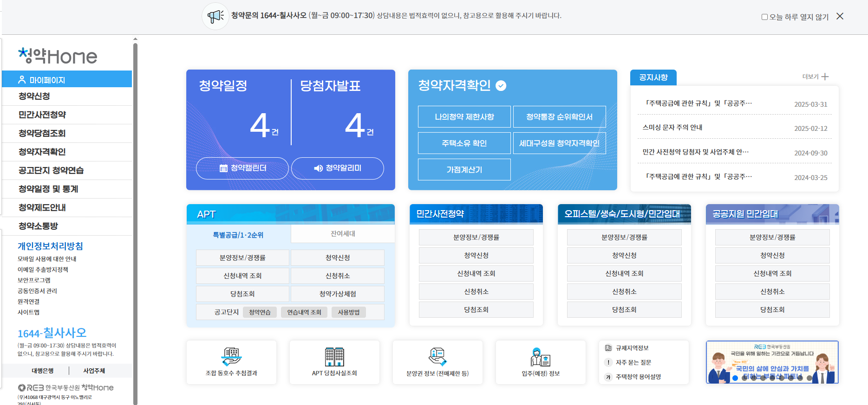
Task: Click 더보기 plus icon for notices
Action: pyautogui.click(x=825, y=77)
